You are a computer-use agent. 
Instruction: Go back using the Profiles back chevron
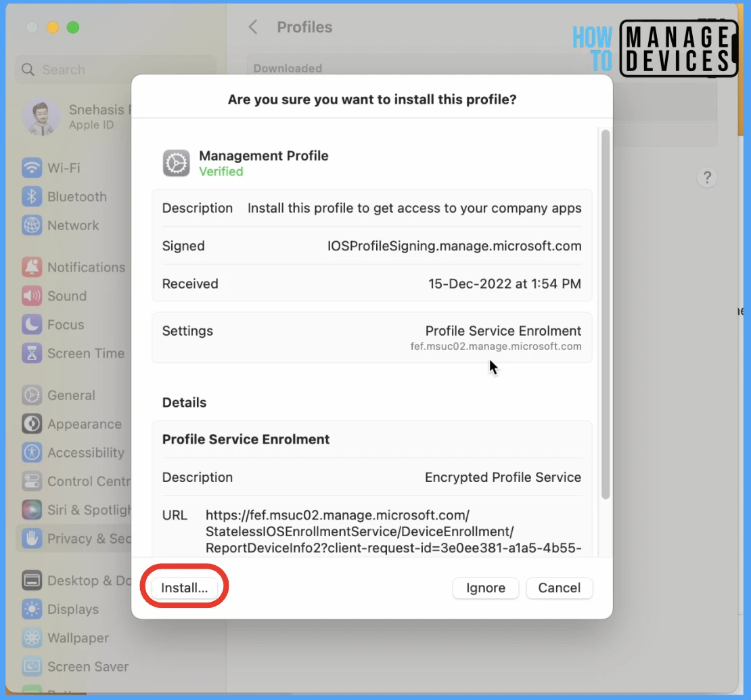point(253,27)
